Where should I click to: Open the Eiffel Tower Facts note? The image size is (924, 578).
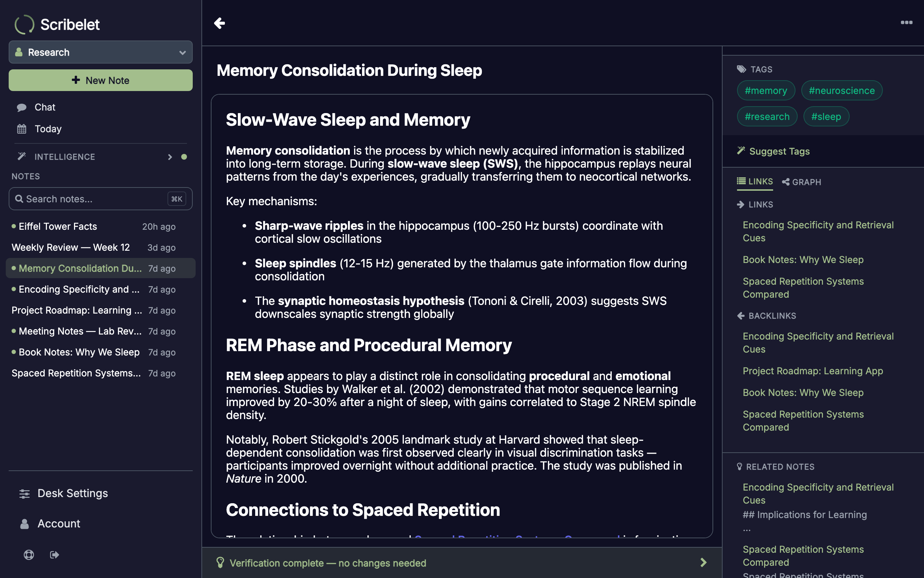101,226
